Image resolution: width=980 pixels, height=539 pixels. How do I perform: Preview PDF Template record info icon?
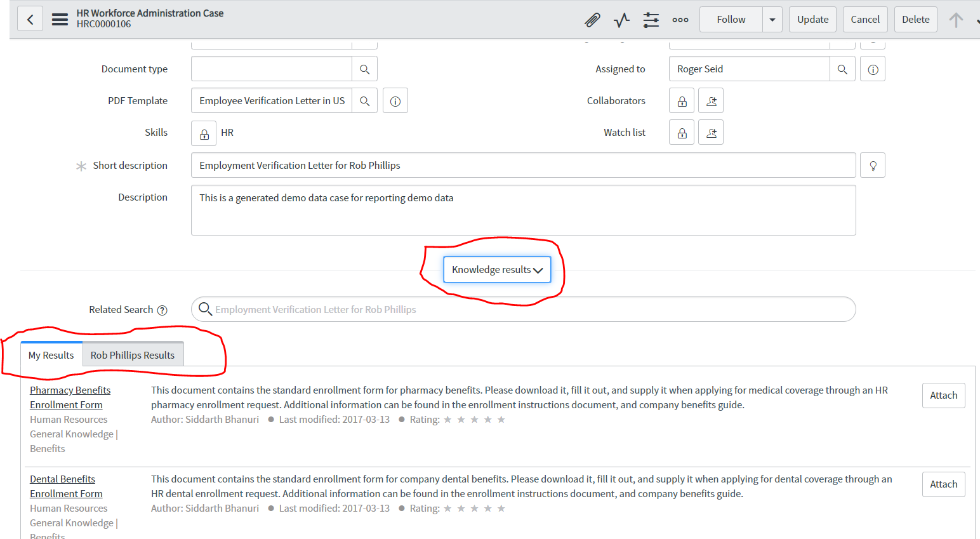(x=395, y=100)
